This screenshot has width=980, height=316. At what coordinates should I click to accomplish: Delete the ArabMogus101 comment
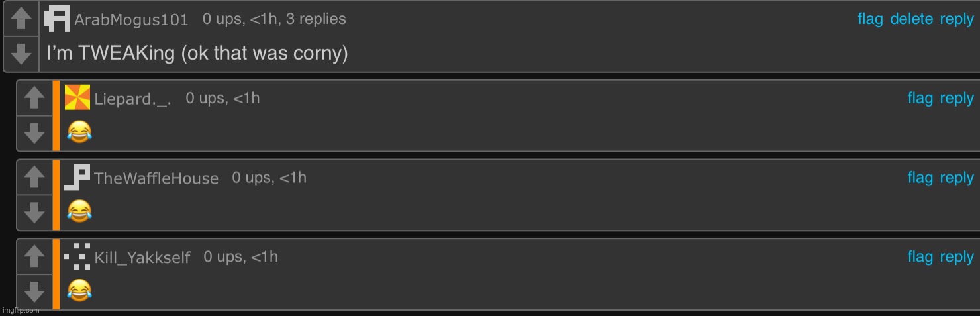click(911, 19)
